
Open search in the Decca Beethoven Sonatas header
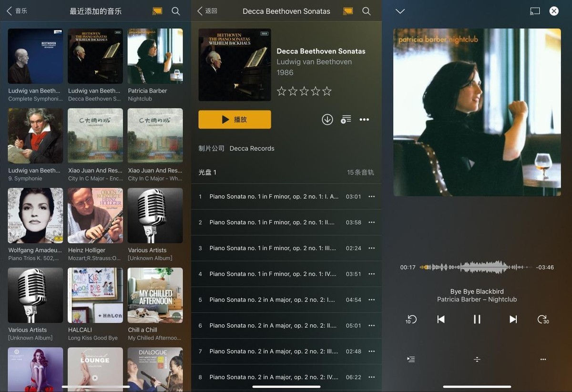pos(367,11)
